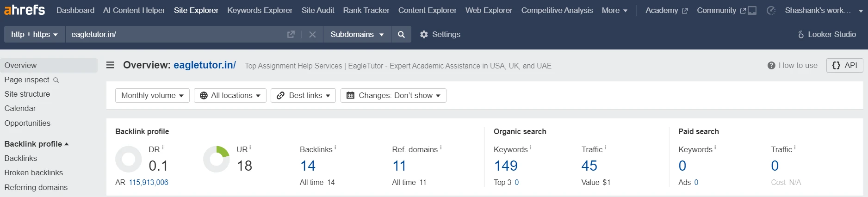The image size is (868, 197).
Task: Open How to use help
Action: (x=792, y=65)
